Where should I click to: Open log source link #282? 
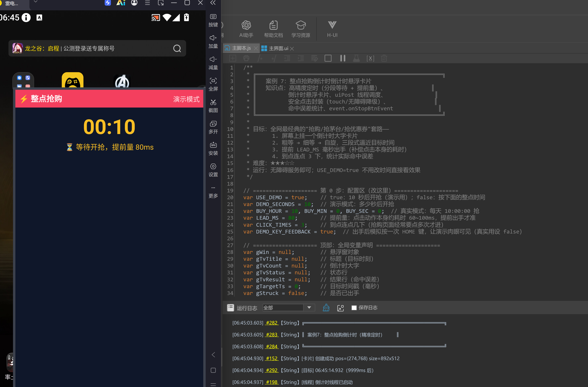pyautogui.click(x=271, y=323)
